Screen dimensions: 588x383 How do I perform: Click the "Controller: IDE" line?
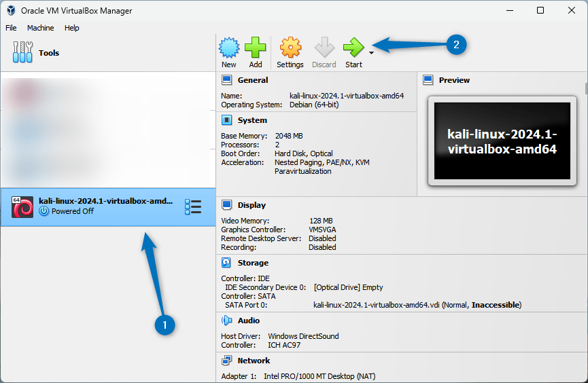pyautogui.click(x=245, y=279)
